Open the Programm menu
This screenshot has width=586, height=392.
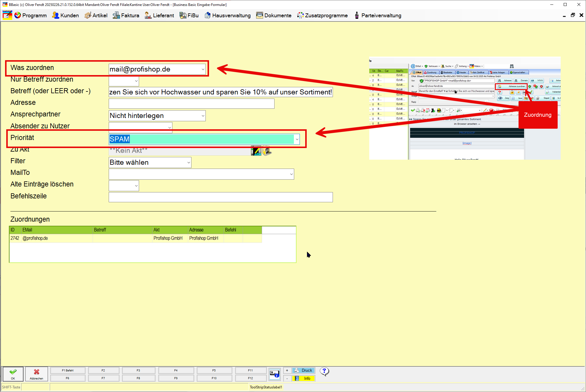pos(31,15)
